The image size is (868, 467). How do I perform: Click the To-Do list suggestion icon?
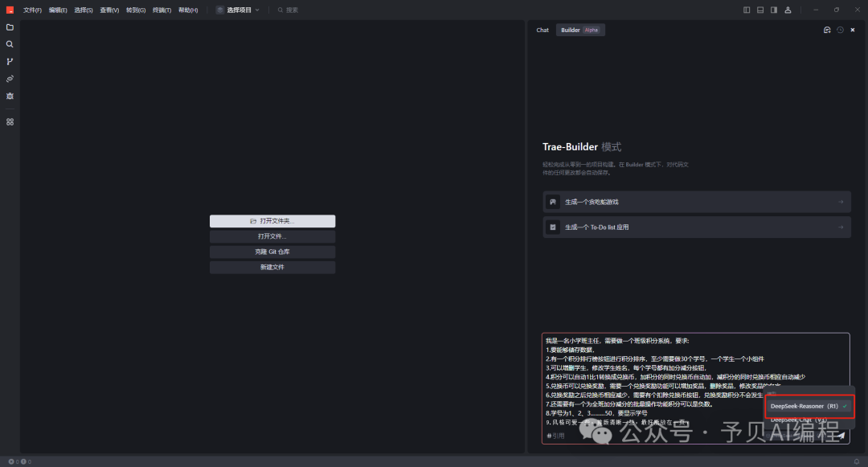552,227
